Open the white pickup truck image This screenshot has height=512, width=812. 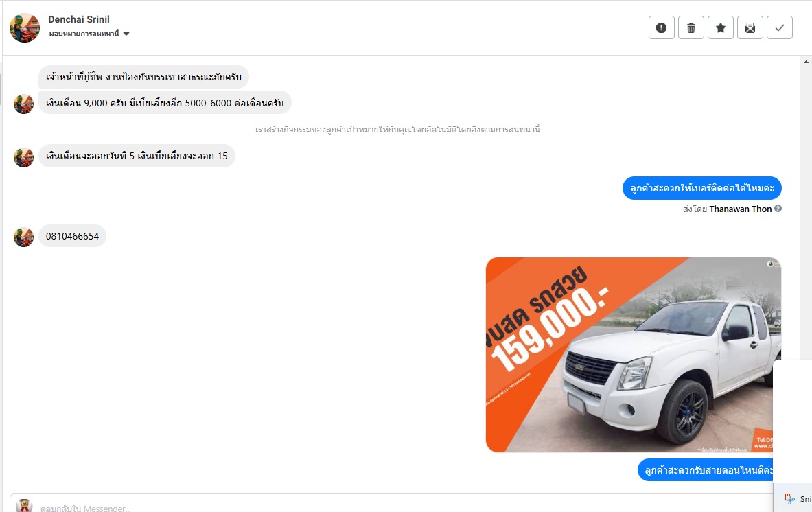(633, 355)
